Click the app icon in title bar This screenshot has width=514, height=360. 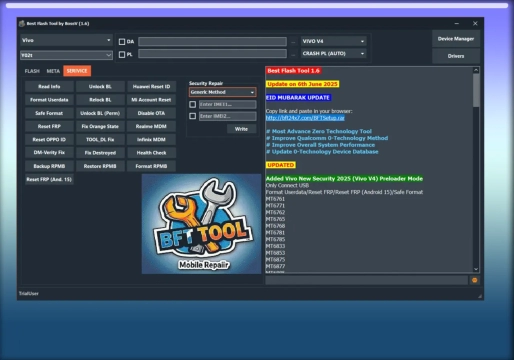coord(22,24)
